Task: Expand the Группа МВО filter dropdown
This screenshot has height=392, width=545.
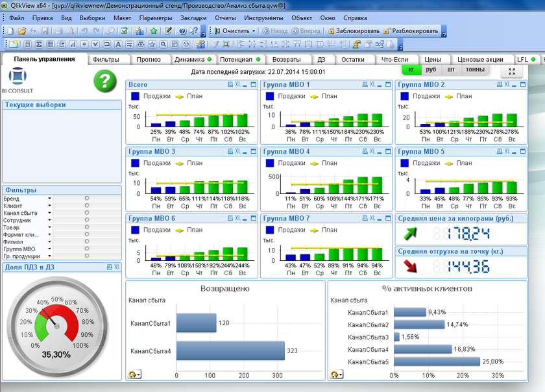Action: click(50, 249)
